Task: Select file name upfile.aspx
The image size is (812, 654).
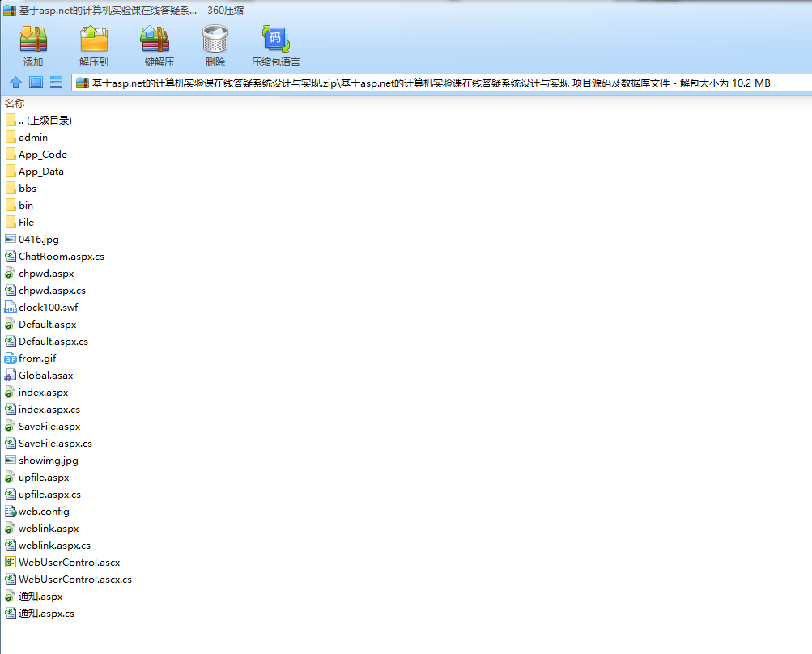Action: [44, 478]
